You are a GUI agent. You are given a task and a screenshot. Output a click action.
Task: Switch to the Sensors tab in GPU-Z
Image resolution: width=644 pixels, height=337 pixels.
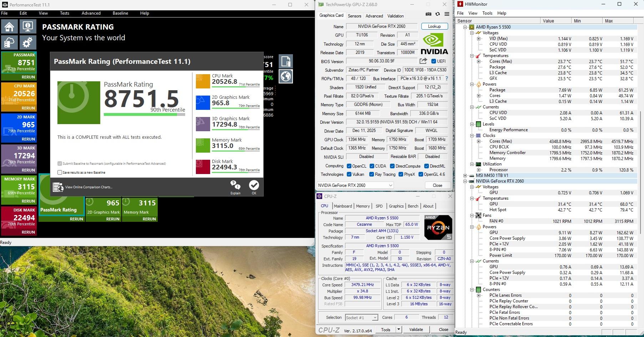[354, 16]
